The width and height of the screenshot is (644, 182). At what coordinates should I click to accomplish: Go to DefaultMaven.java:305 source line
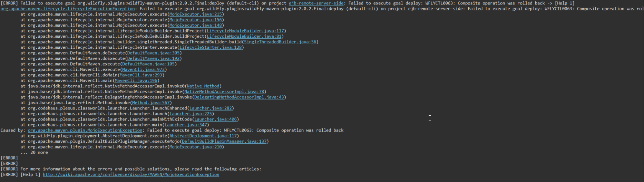coord(153,53)
